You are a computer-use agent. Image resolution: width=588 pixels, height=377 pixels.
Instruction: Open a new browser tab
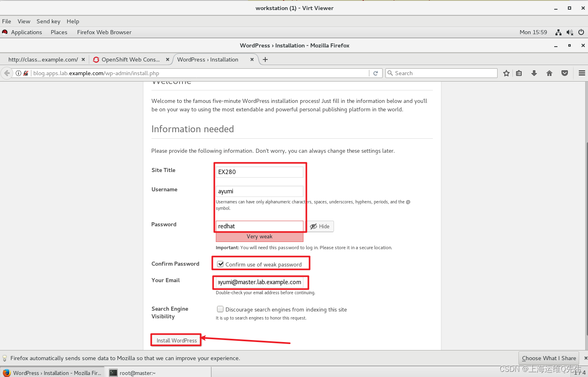tap(265, 59)
